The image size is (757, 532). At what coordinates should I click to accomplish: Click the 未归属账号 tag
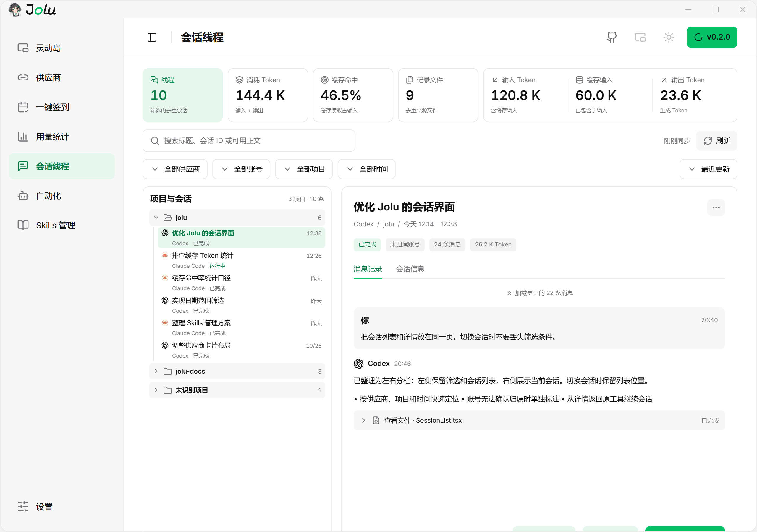coord(405,245)
